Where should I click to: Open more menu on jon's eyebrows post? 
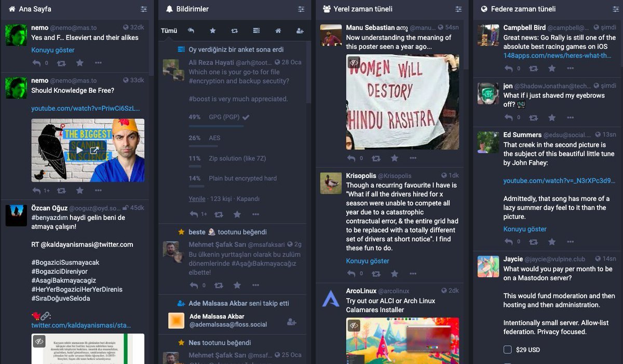[x=570, y=118]
